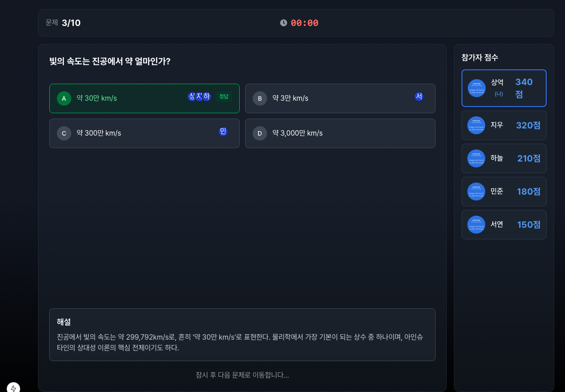Click 민준 avatar in scoreboard
Screen dimensions: 565x392
point(476,192)
